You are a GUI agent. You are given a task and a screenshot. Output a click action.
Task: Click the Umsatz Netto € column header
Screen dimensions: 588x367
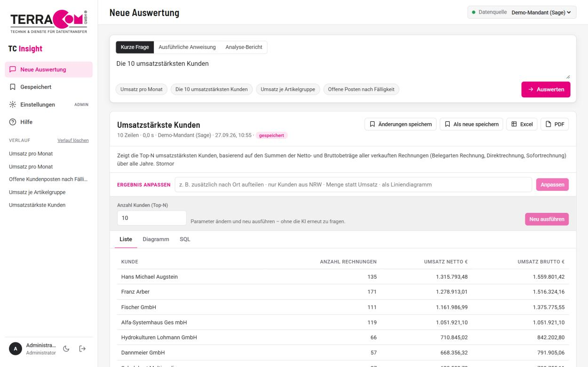[x=446, y=262]
